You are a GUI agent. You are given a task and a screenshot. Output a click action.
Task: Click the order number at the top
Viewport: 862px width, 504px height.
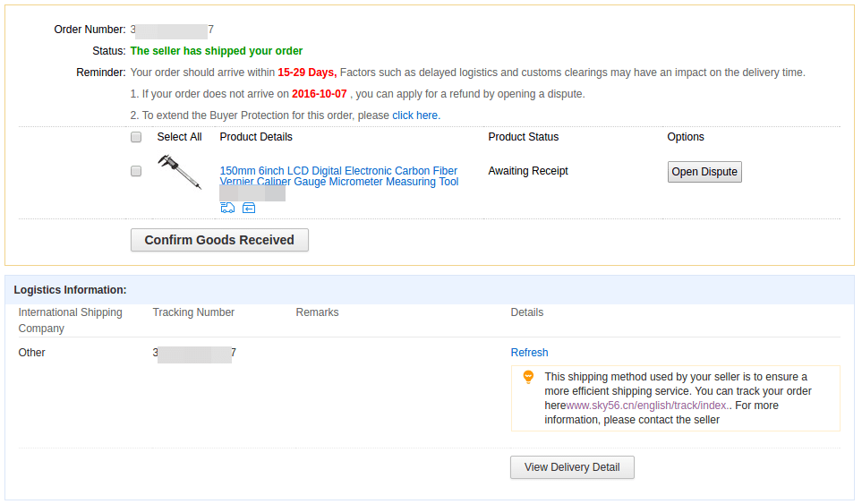172,30
